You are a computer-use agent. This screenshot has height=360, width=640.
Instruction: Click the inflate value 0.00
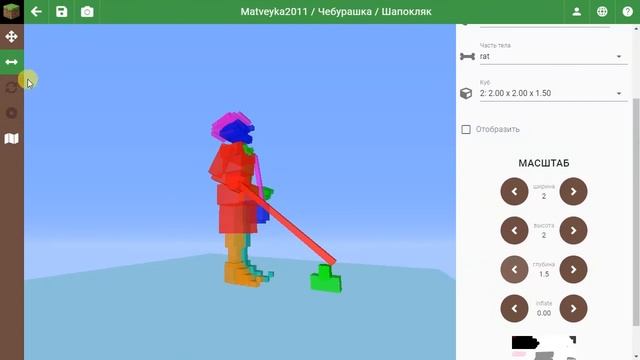[x=544, y=313]
